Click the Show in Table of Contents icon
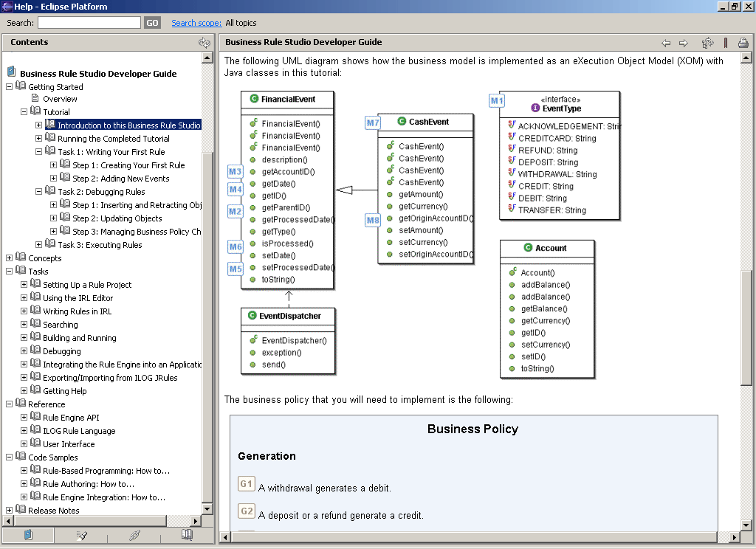Image resolution: width=756 pixels, height=549 pixels. click(x=707, y=43)
